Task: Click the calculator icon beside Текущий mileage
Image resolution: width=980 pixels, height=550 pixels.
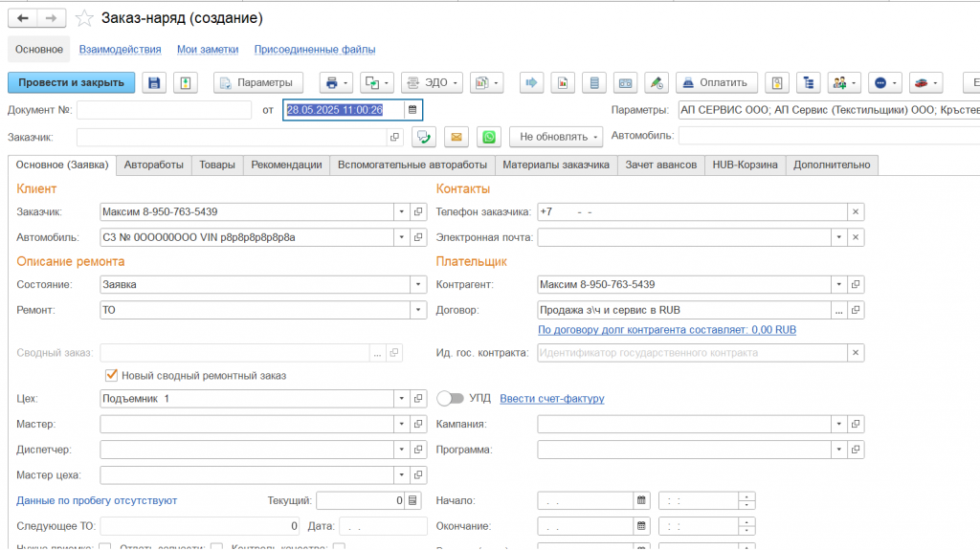Action: pos(412,500)
